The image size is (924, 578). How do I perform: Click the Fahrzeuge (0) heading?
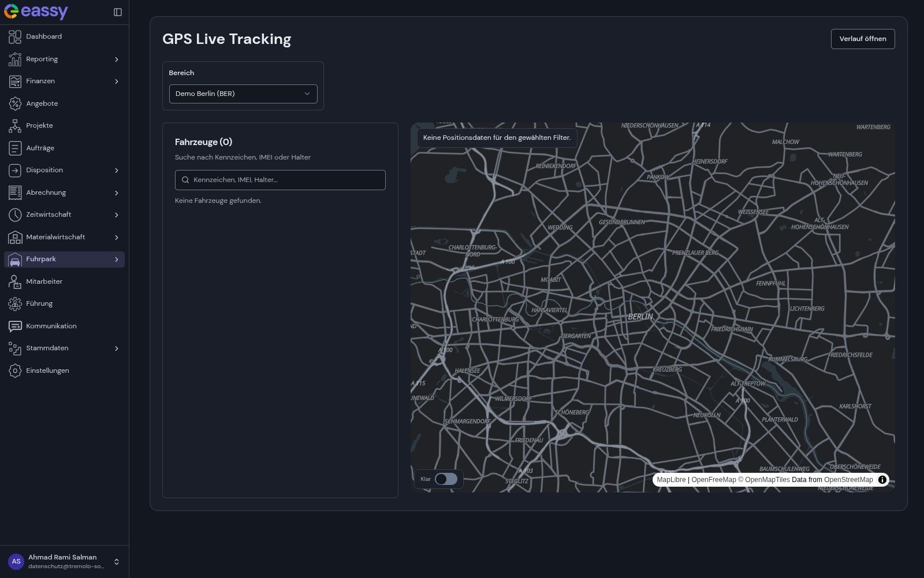pyautogui.click(x=203, y=142)
